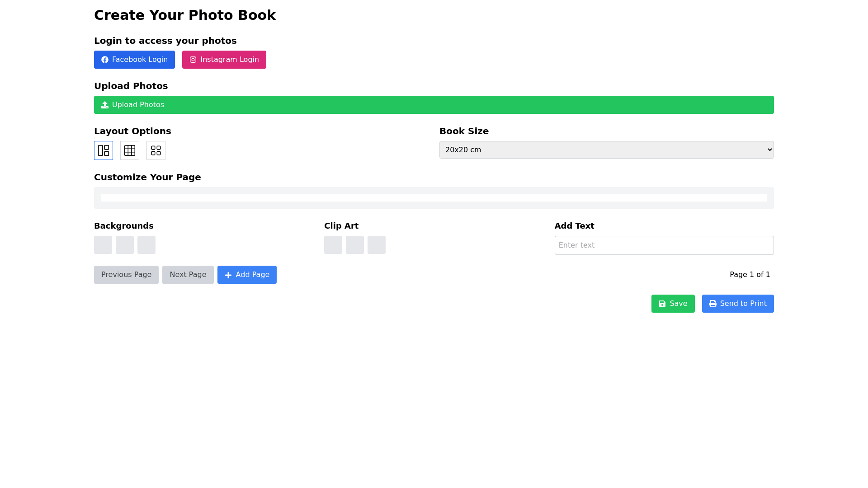Click the Facebook Login button
Screen dimensions: 868x488
tap(134, 60)
